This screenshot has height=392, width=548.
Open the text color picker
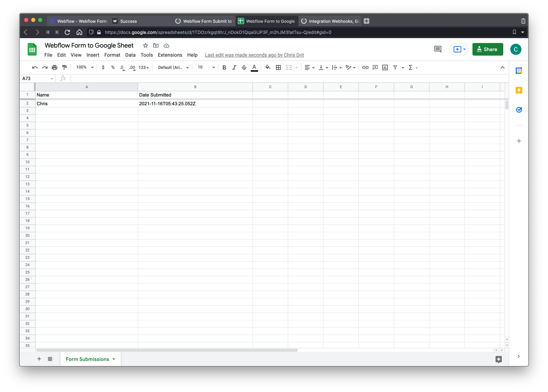(254, 68)
